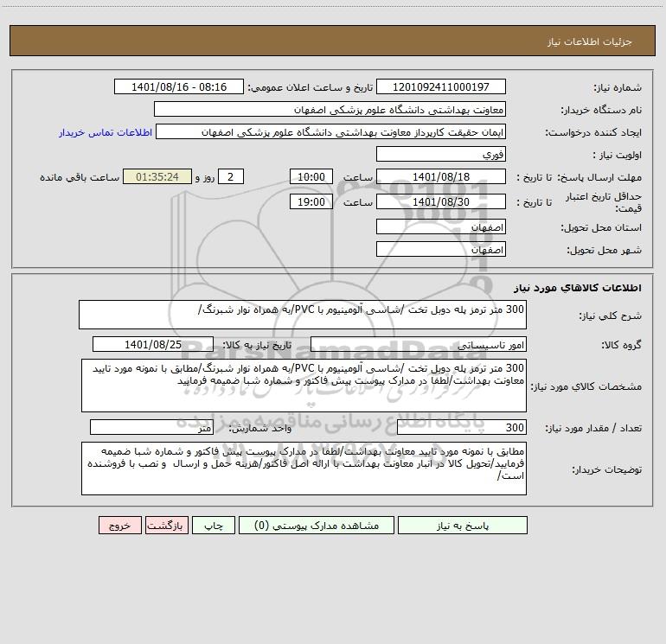
Task: Click the buyer organization name field
Action: click(x=330, y=109)
